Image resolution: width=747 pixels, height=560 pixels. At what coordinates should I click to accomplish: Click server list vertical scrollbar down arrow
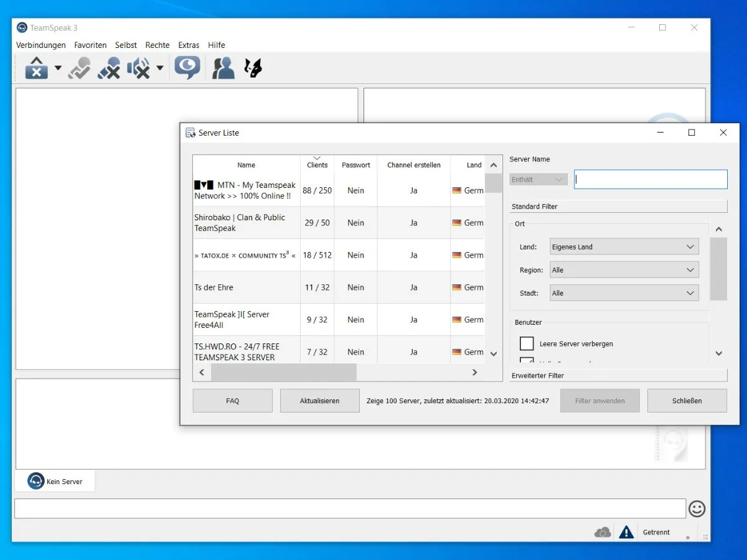coord(494,354)
